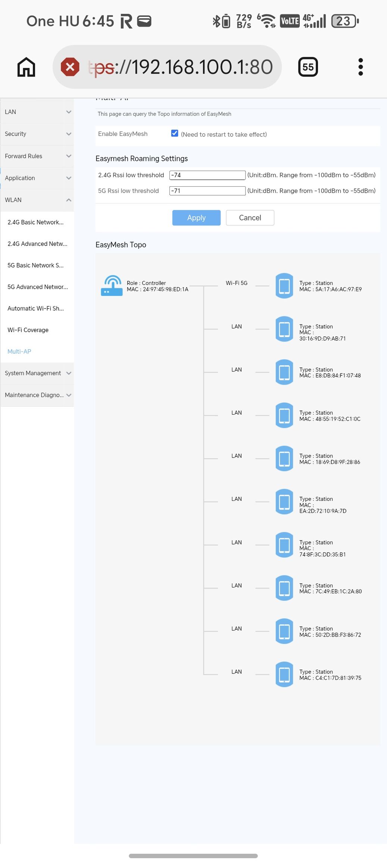Click the Wi-Fi 5G station device icon
This screenshot has height=868, width=387.
click(284, 286)
